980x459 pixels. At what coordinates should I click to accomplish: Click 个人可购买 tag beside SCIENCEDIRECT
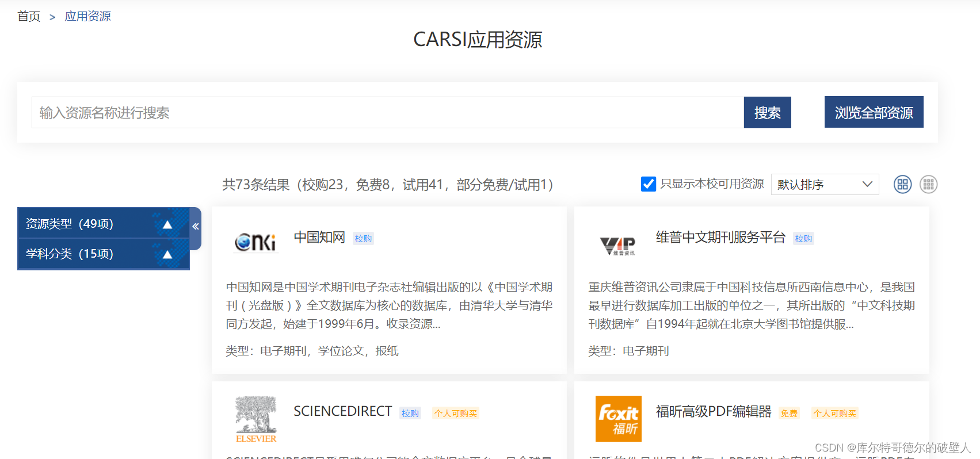coord(456,414)
